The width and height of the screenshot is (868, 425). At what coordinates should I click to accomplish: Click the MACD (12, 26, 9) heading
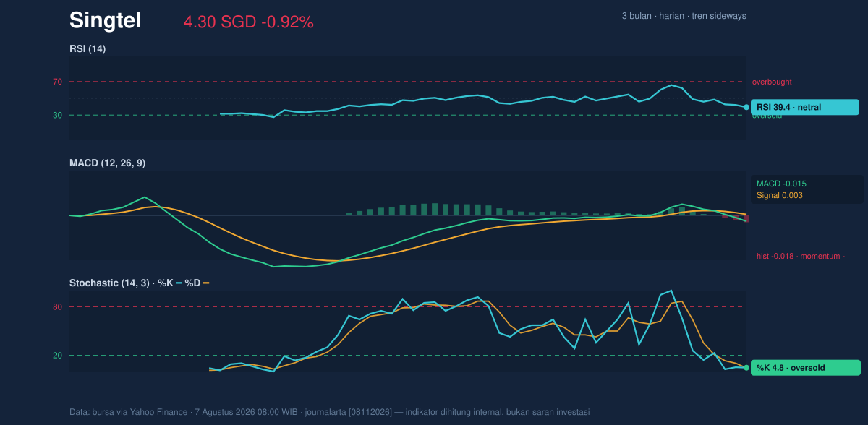coord(107,163)
